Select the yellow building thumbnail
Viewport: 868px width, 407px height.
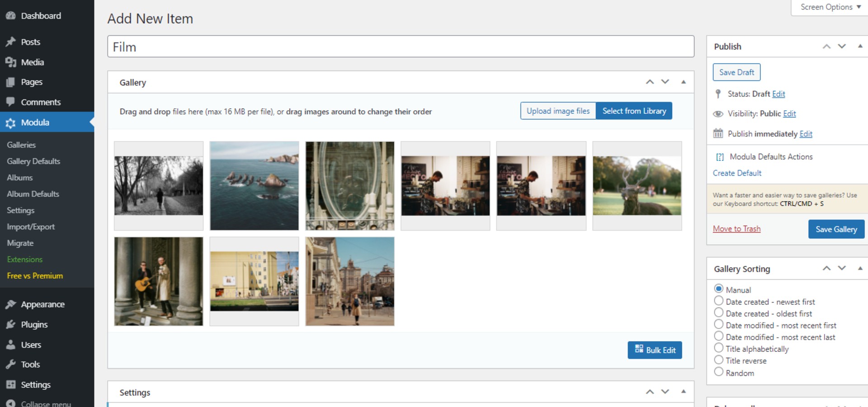(x=254, y=281)
